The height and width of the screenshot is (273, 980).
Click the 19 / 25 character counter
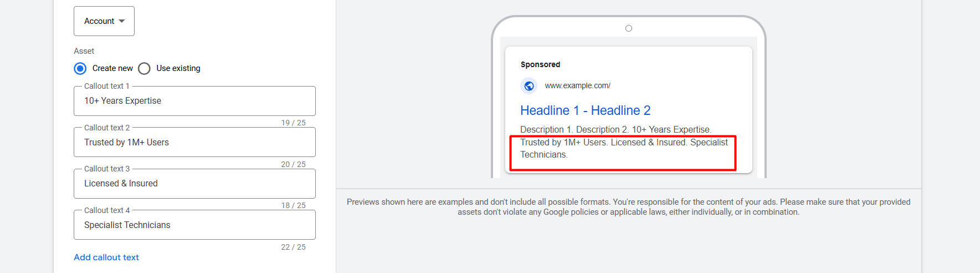pos(293,123)
